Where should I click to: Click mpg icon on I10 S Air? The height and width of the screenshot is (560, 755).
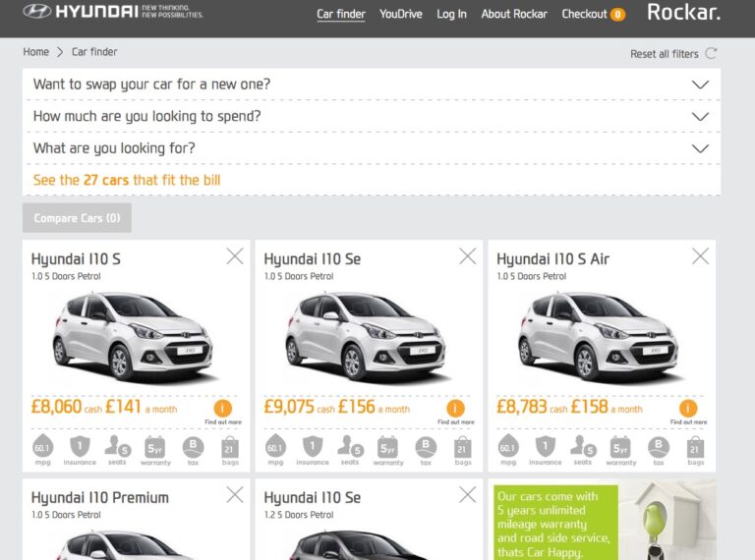(x=508, y=446)
